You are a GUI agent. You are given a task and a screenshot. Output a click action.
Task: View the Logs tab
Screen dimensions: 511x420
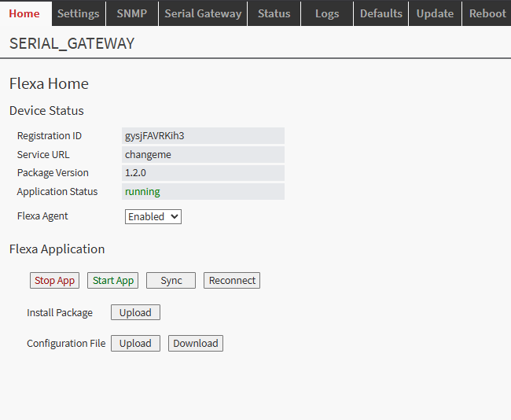(327, 13)
